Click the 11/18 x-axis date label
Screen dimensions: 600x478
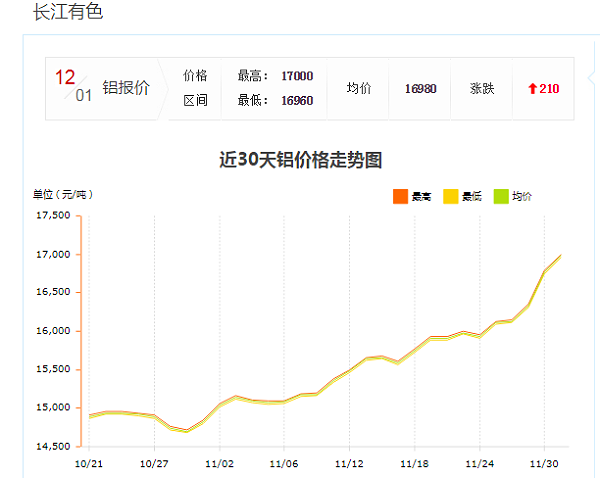414,464
